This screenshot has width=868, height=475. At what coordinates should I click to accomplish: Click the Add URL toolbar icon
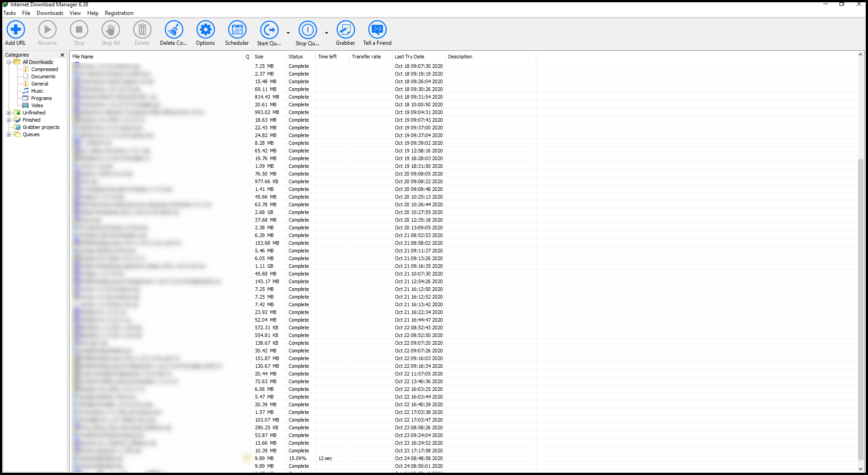tap(16, 30)
